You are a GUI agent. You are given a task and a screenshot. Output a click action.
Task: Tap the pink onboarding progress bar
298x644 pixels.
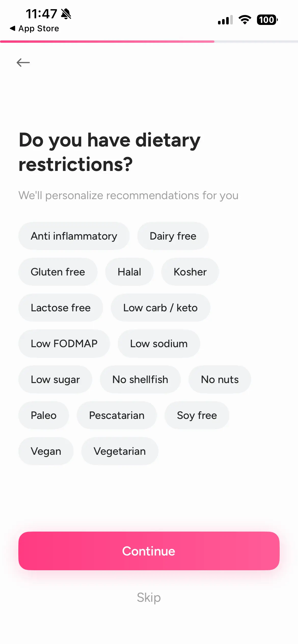[107, 41]
